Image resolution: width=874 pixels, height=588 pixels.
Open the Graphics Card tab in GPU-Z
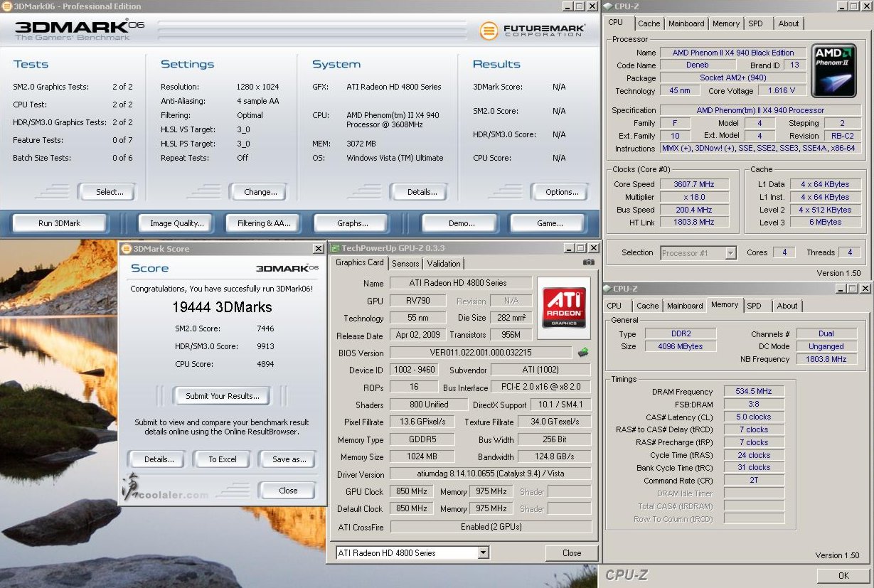pos(360,262)
